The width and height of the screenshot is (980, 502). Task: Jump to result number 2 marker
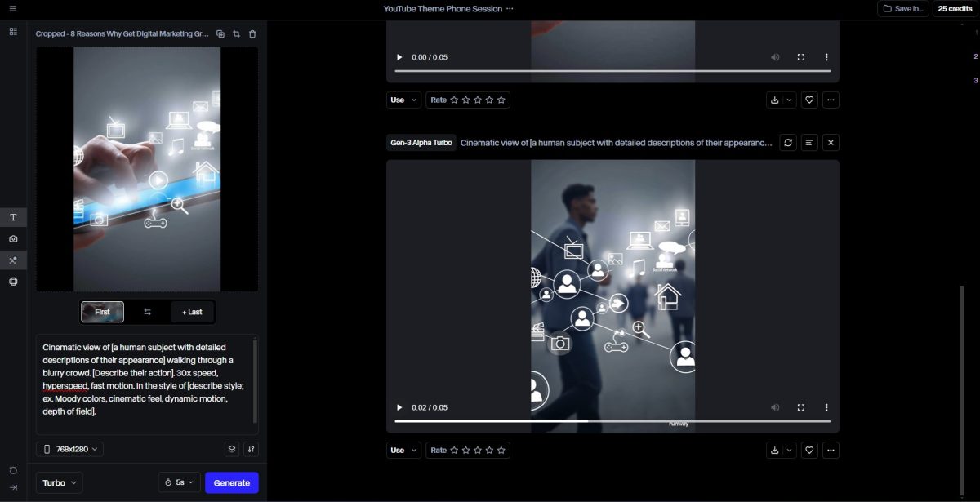(x=975, y=56)
